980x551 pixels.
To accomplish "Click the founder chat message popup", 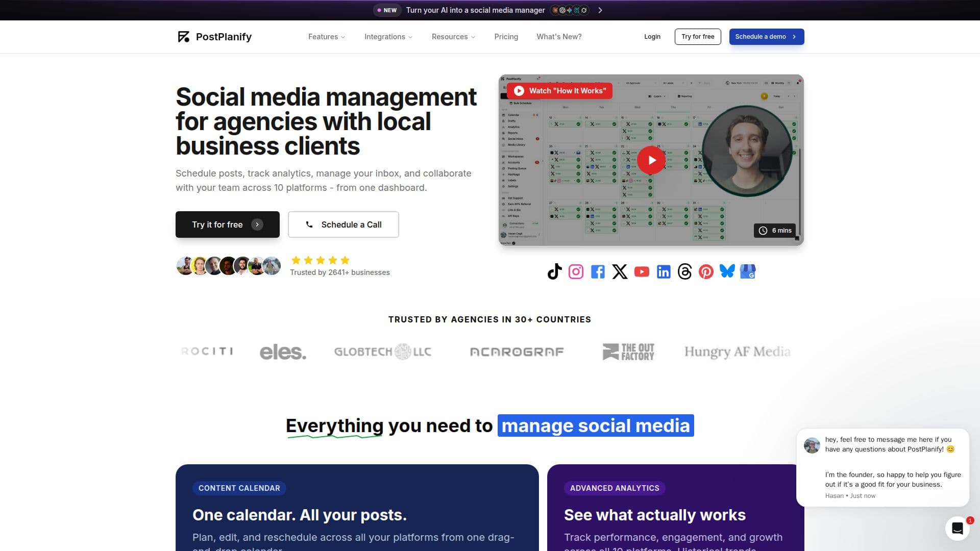I will [883, 467].
